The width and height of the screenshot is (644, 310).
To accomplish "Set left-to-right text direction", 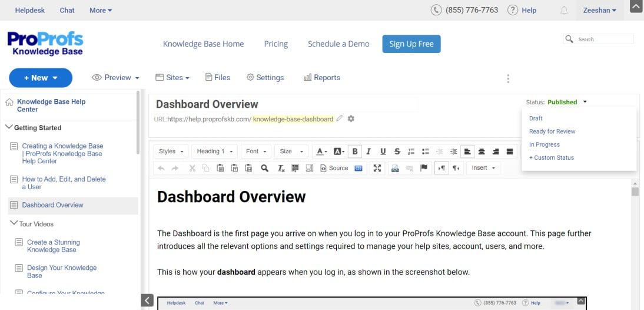I will (442, 168).
